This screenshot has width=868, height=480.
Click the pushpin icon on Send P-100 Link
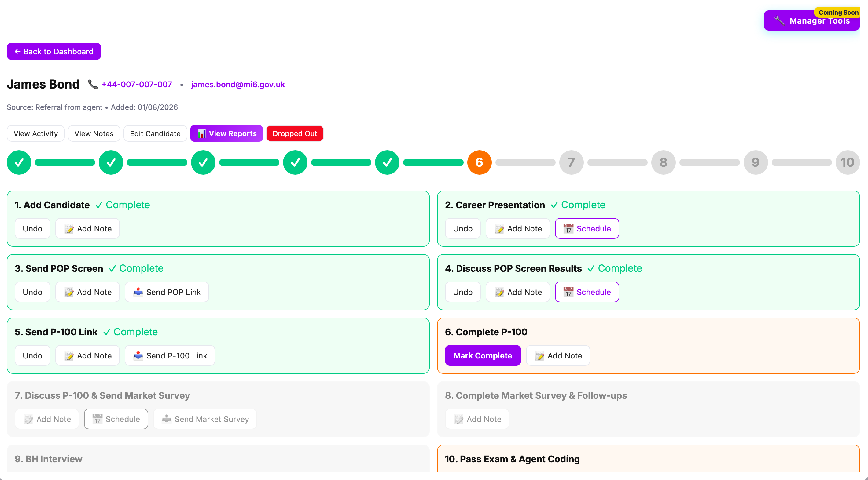(x=138, y=355)
